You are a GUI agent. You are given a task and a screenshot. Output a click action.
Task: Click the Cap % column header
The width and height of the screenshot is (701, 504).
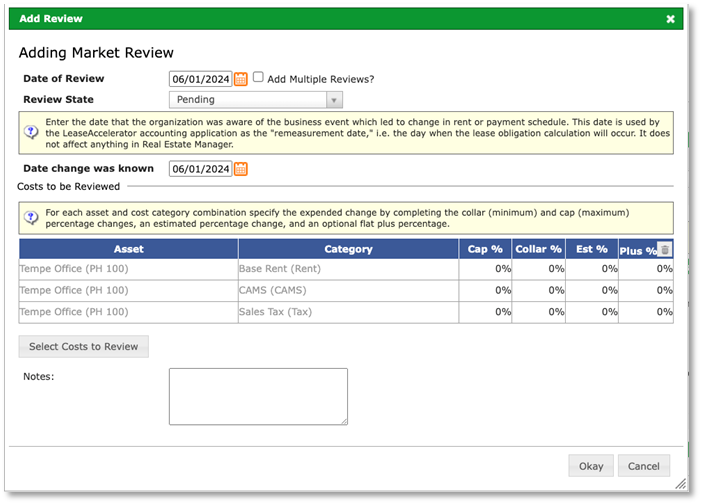pyautogui.click(x=485, y=249)
